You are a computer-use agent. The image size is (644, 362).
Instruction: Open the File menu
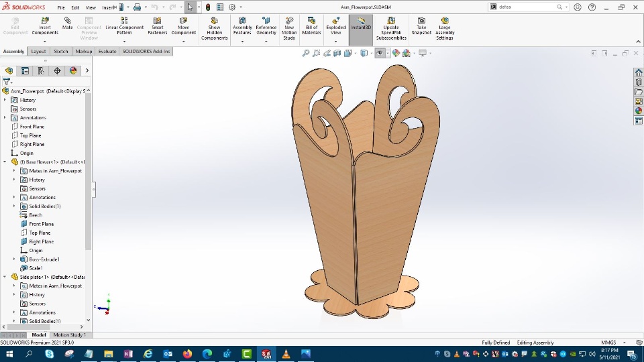(61, 7)
